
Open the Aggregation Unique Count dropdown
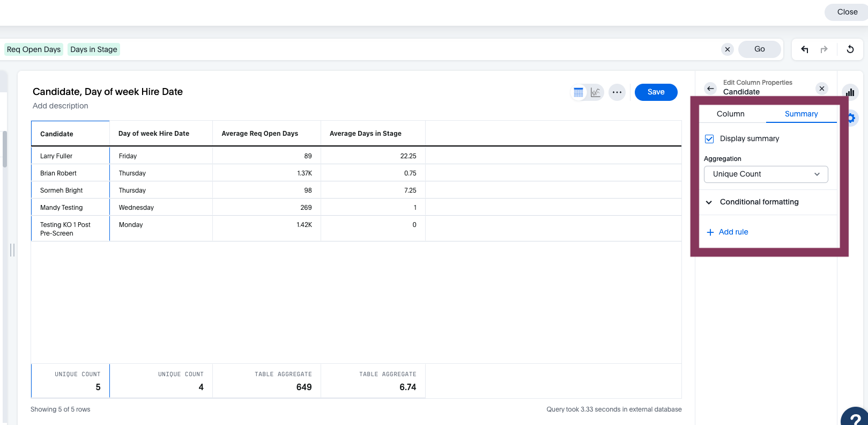766,174
